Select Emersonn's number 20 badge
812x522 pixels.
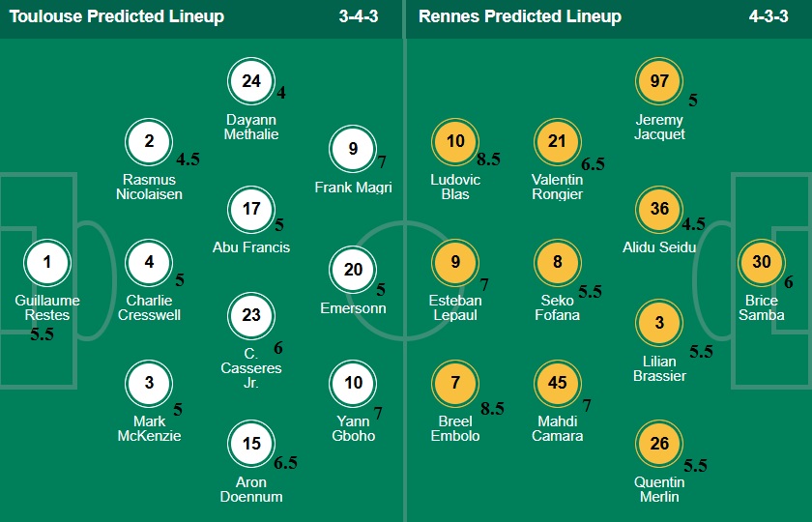353,270
